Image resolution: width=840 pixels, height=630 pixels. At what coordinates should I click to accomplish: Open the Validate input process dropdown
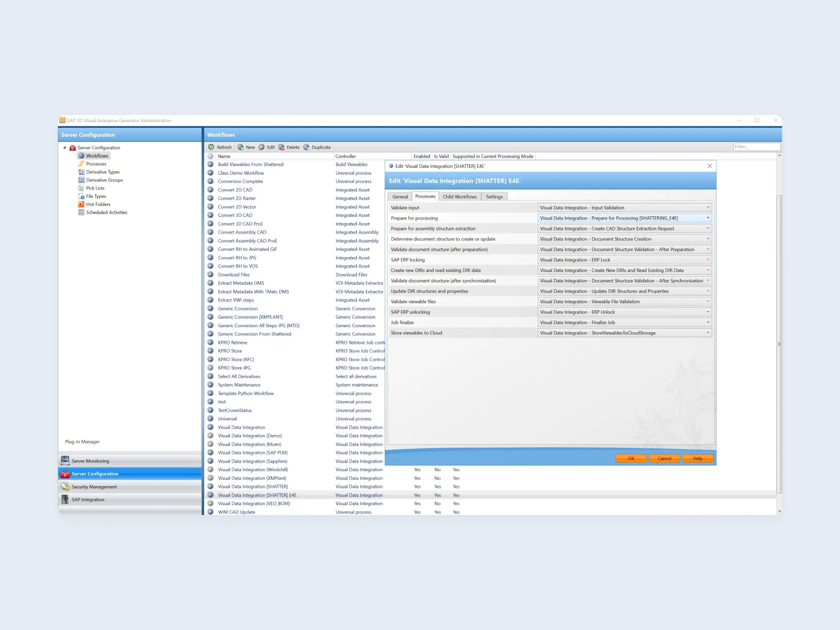tap(625, 208)
